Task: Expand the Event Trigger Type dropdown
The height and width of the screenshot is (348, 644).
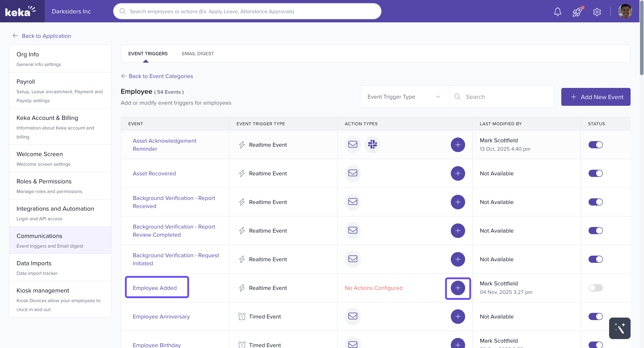Action: [x=404, y=97]
